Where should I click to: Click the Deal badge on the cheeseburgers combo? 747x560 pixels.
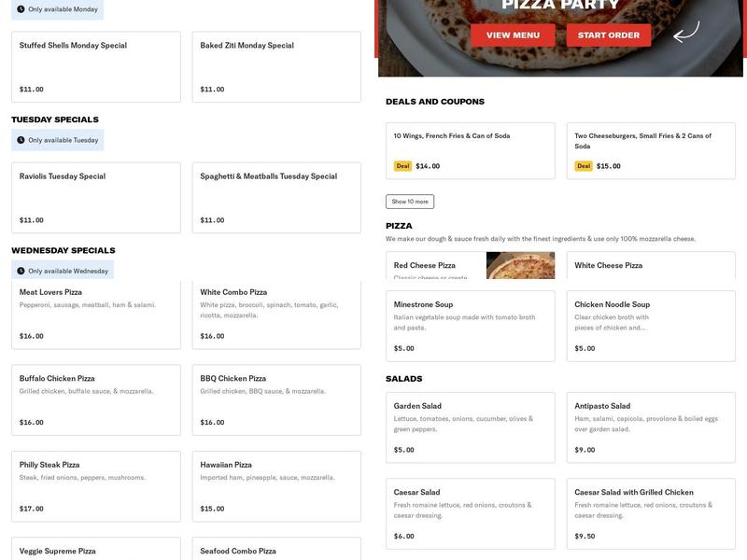point(582,165)
